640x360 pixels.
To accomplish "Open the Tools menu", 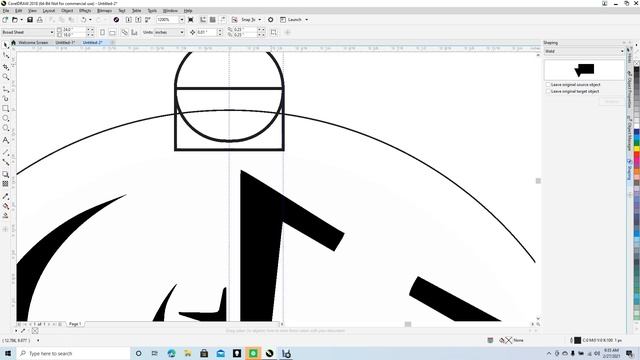I will click(x=152, y=11).
